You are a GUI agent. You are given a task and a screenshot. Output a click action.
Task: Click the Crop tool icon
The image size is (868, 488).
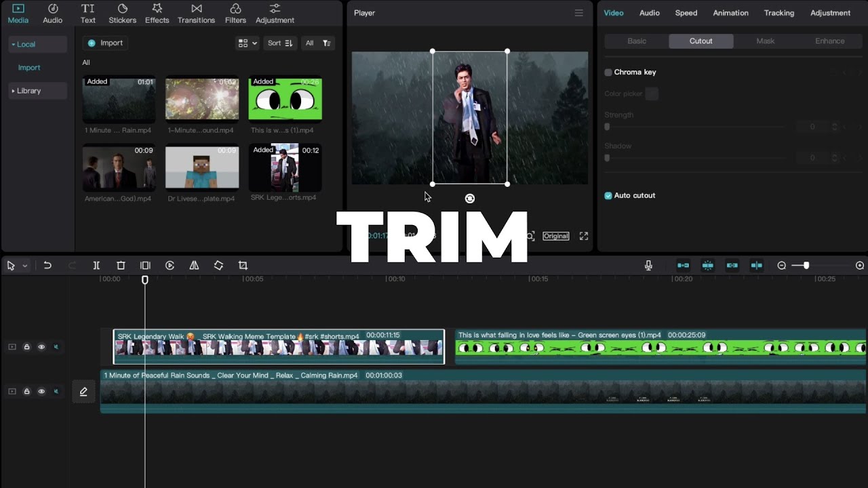coord(243,265)
